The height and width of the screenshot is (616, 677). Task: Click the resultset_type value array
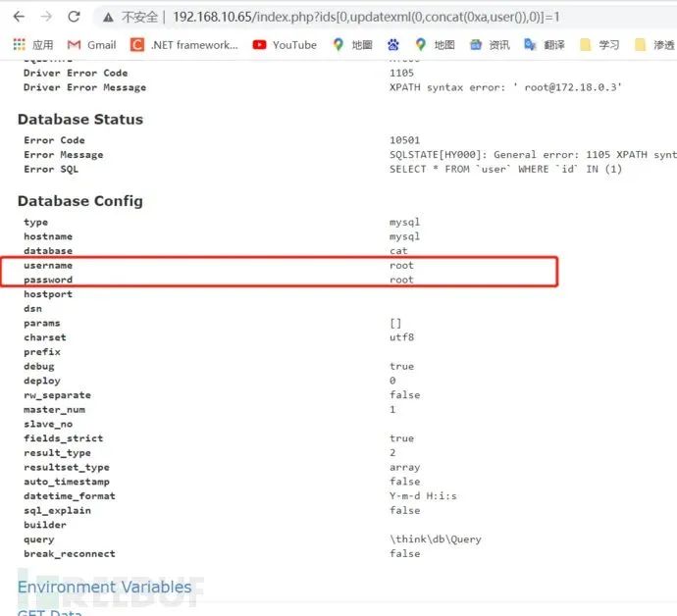coord(404,467)
